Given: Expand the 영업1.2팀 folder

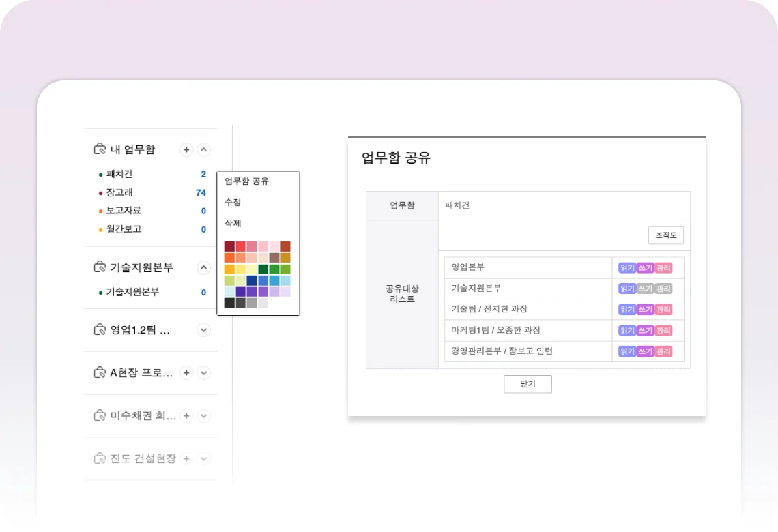Looking at the screenshot, I should pyautogui.click(x=203, y=330).
